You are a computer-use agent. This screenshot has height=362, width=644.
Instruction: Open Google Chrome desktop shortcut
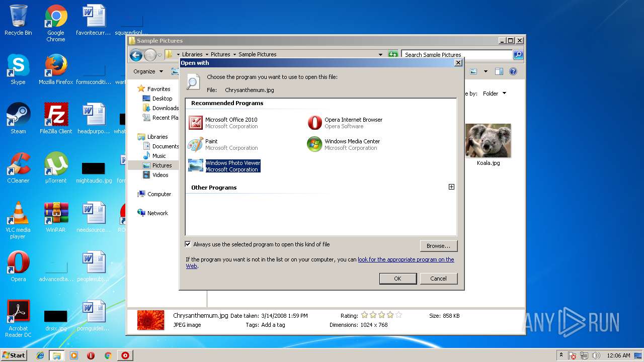point(56,23)
